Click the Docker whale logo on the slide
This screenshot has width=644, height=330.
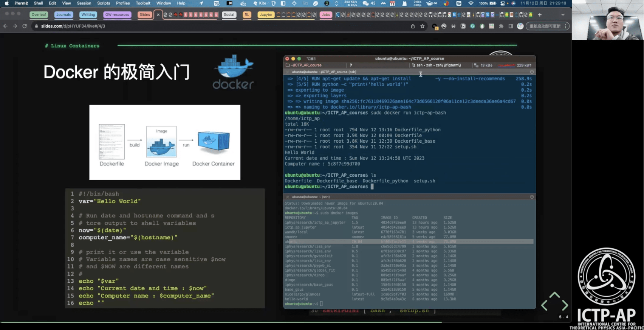click(233, 72)
